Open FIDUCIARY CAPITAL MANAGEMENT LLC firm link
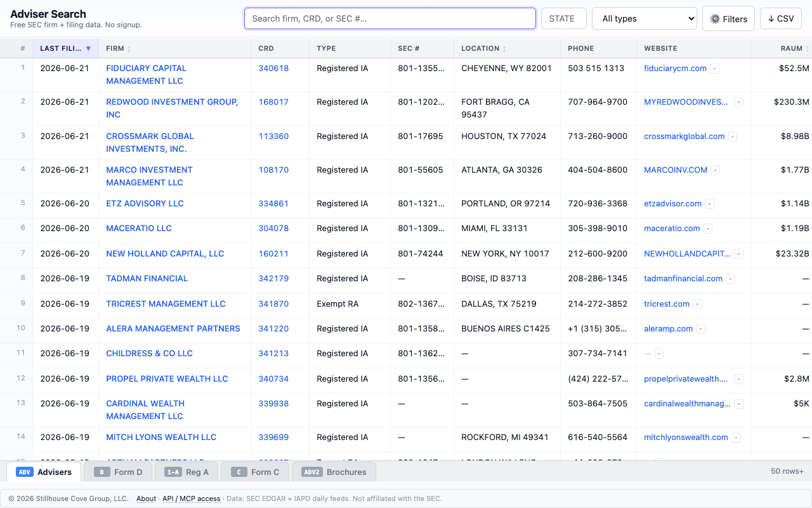The width and height of the screenshot is (812, 508). pos(147,74)
